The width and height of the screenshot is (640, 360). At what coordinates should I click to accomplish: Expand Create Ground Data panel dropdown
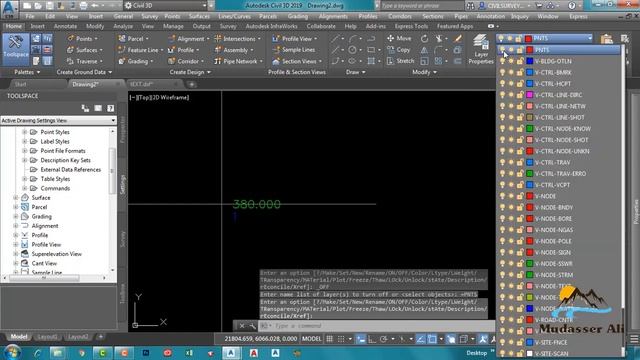[x=84, y=72]
